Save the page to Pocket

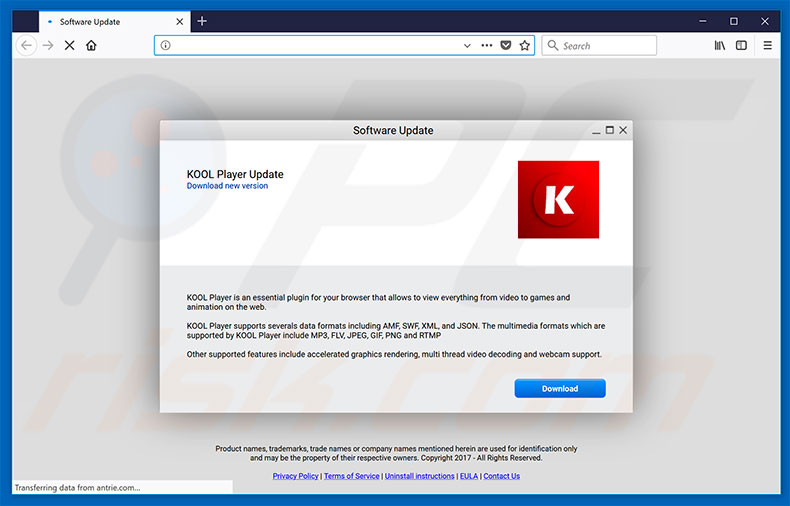tap(506, 45)
